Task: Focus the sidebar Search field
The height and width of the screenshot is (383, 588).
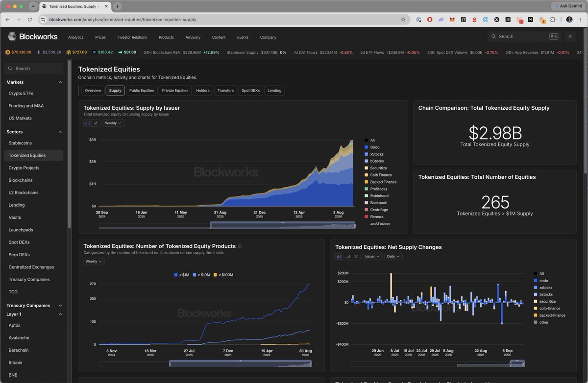Action: (33, 69)
